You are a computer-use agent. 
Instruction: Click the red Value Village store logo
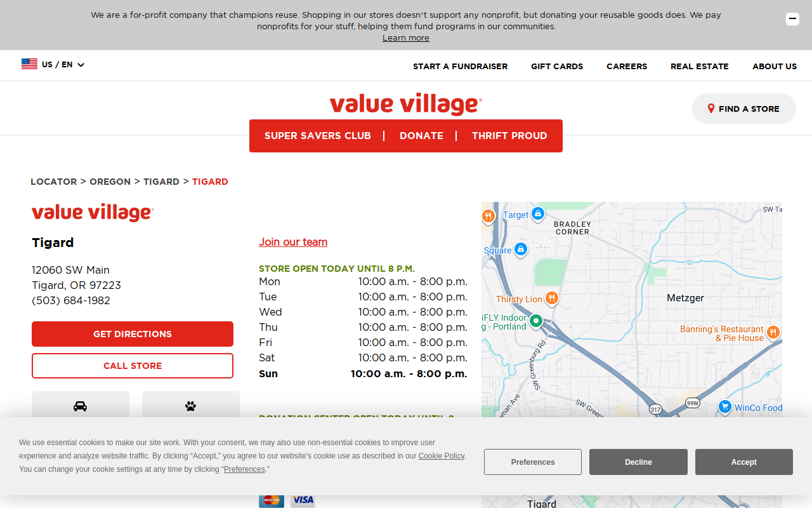click(93, 212)
